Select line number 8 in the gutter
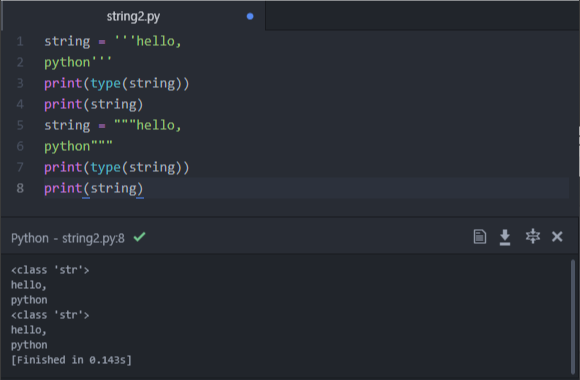The image size is (580, 380). (20, 188)
